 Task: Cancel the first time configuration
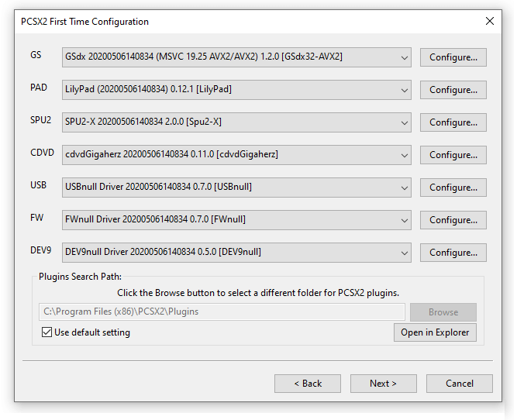click(x=460, y=384)
